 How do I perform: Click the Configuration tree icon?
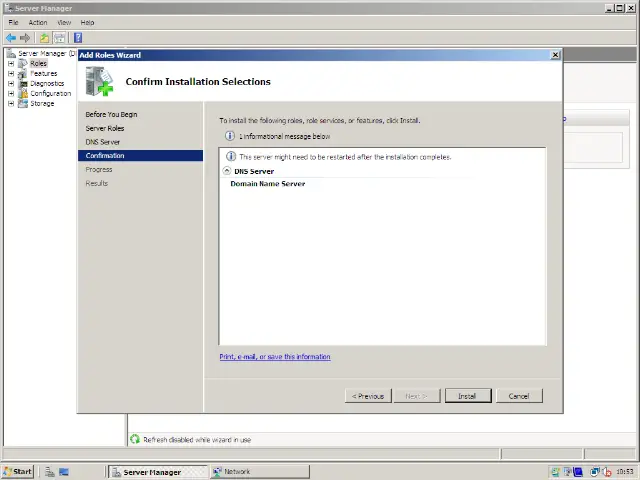(23, 93)
